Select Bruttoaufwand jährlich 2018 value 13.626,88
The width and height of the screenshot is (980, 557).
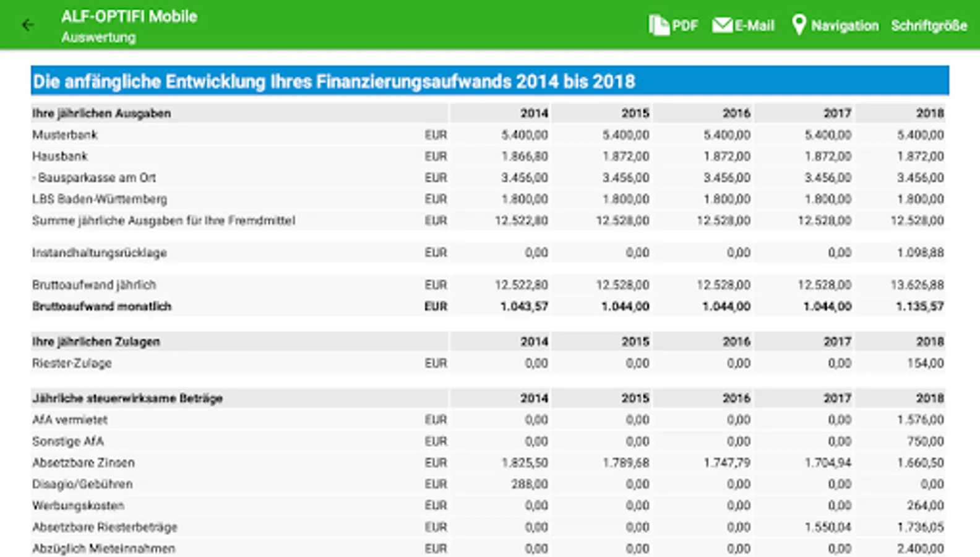tap(917, 285)
